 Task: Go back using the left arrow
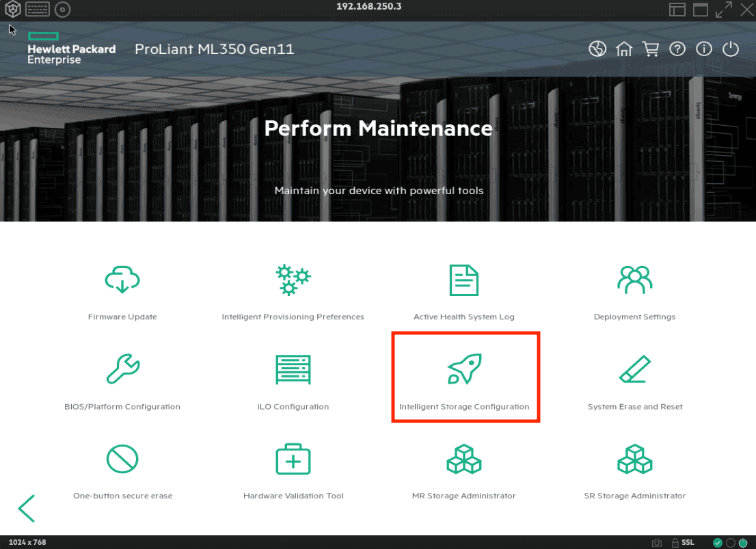coord(27,508)
